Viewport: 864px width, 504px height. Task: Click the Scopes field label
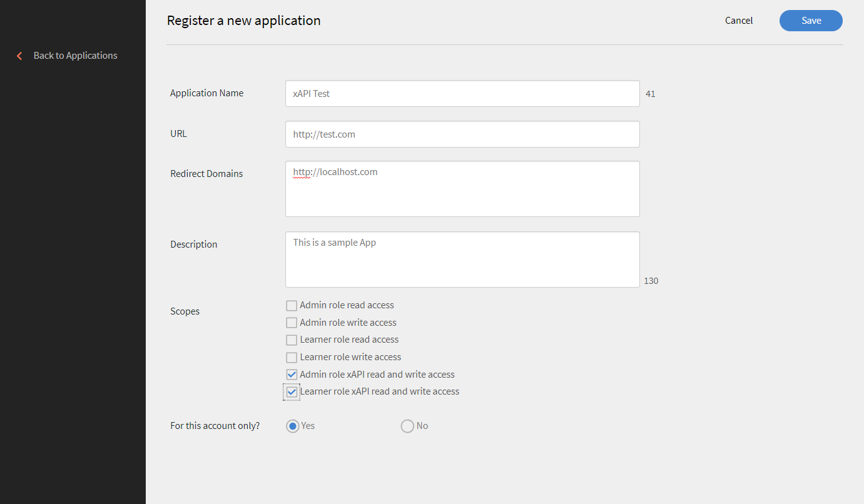click(x=185, y=311)
